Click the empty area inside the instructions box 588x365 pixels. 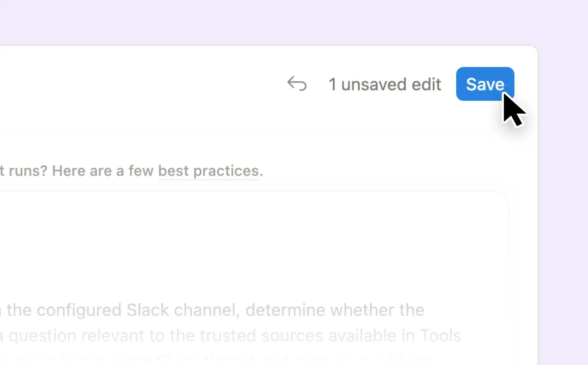point(254,243)
